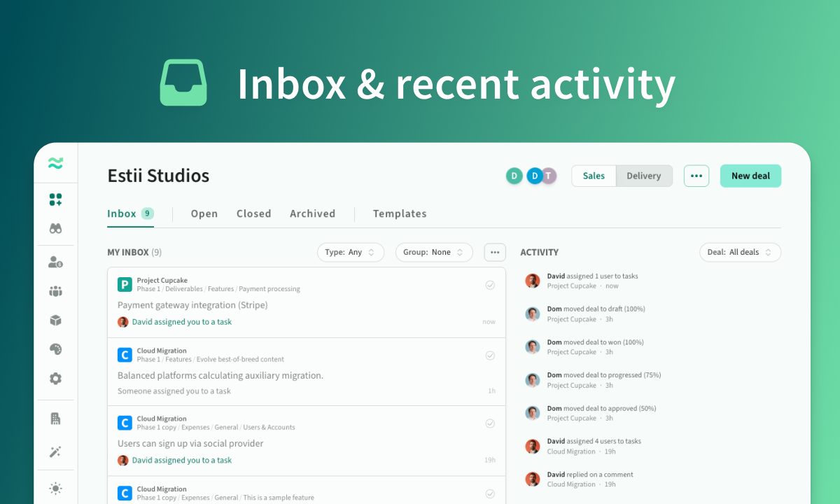Switch to the Closed tab
This screenshot has width=840, height=504.
click(x=253, y=214)
